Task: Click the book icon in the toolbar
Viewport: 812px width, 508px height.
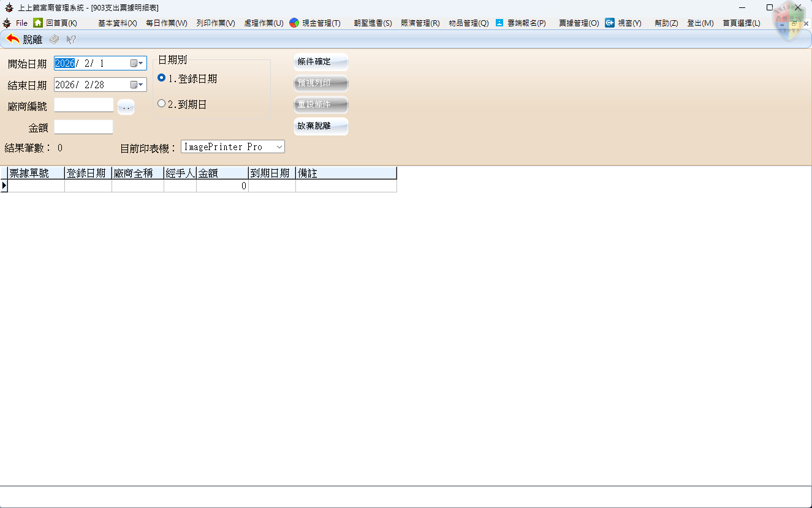Action: pos(55,39)
